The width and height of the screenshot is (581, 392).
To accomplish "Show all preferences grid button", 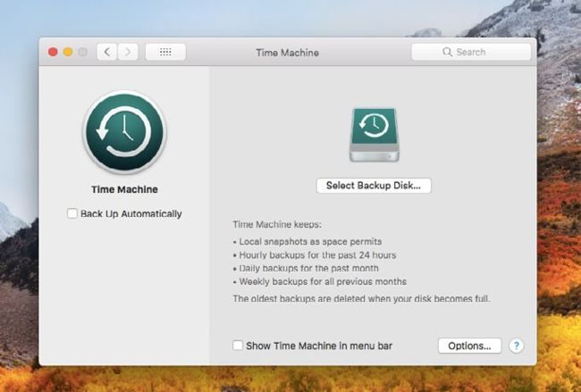I will point(165,52).
